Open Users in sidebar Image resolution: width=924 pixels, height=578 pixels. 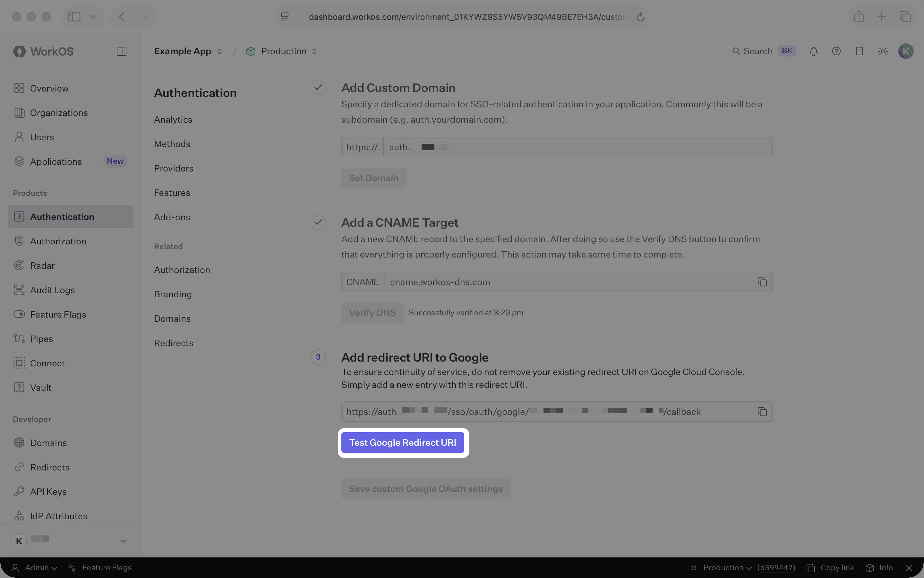(x=71, y=137)
